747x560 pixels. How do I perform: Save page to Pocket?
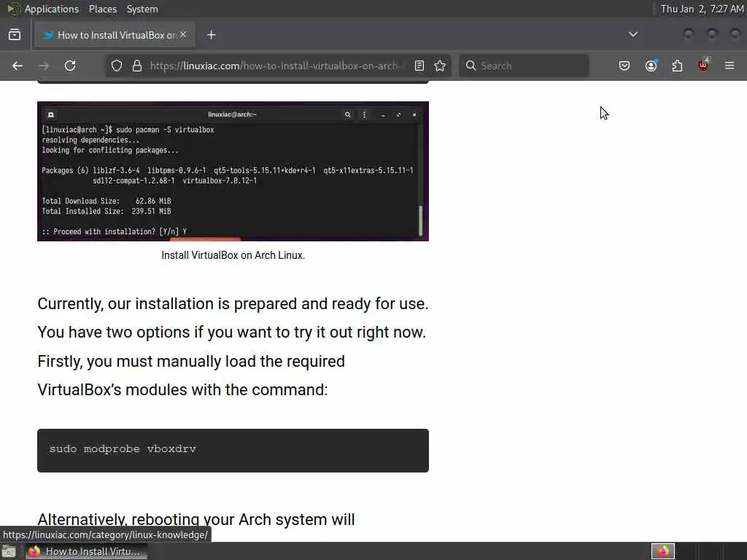tap(624, 66)
